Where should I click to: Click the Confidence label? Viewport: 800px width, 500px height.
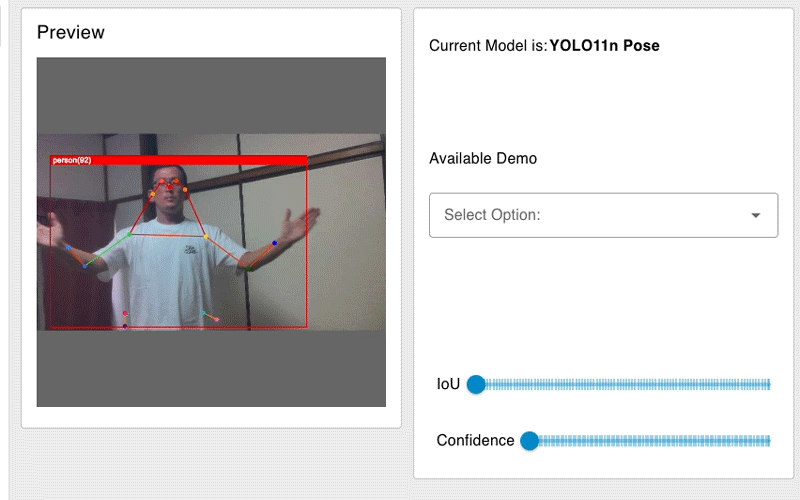coord(475,440)
